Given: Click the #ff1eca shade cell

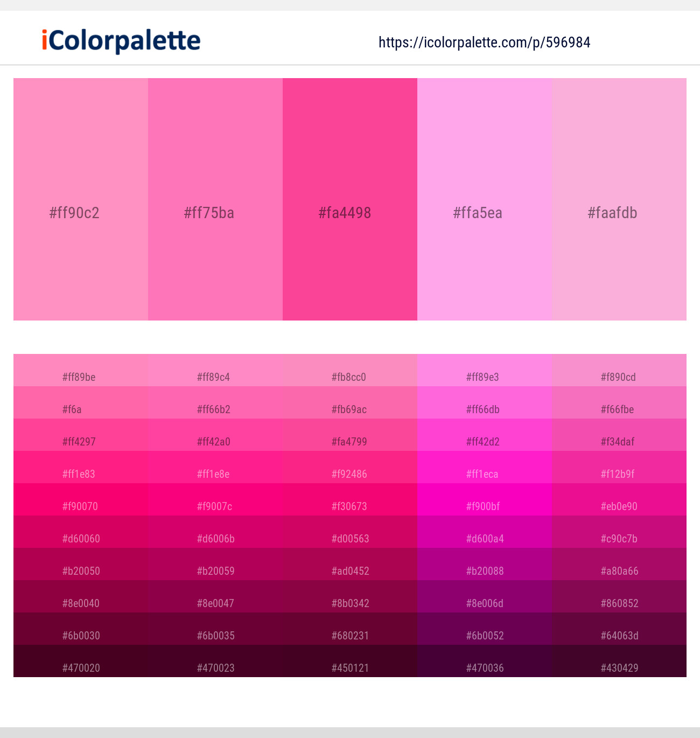Looking at the screenshot, I should point(485,467).
